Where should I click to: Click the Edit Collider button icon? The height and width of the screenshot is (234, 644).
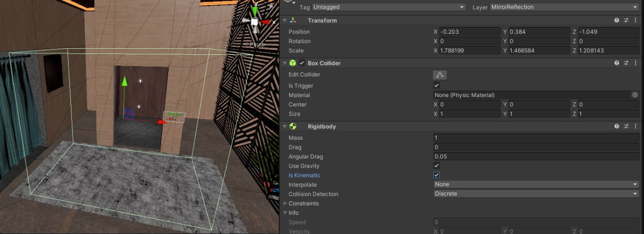point(440,75)
